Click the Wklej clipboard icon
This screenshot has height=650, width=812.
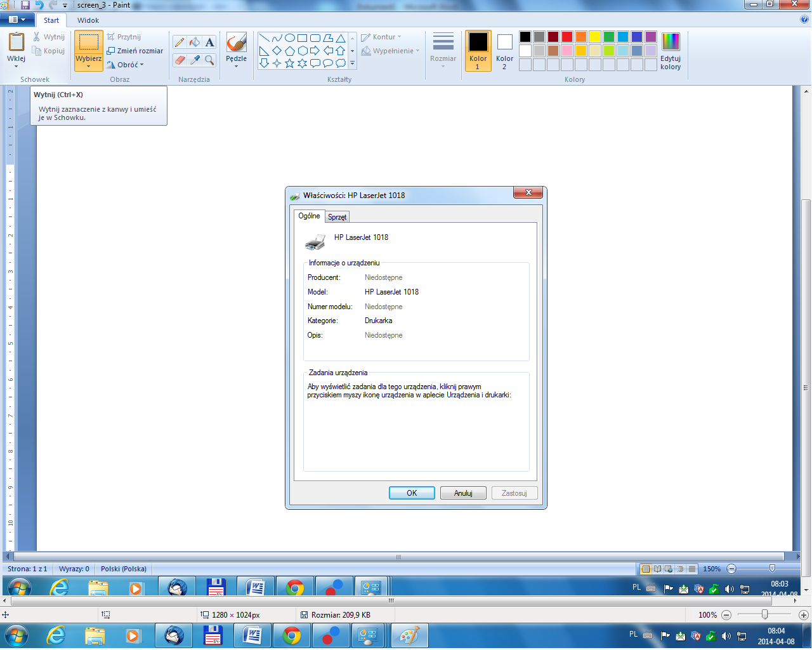[16, 43]
